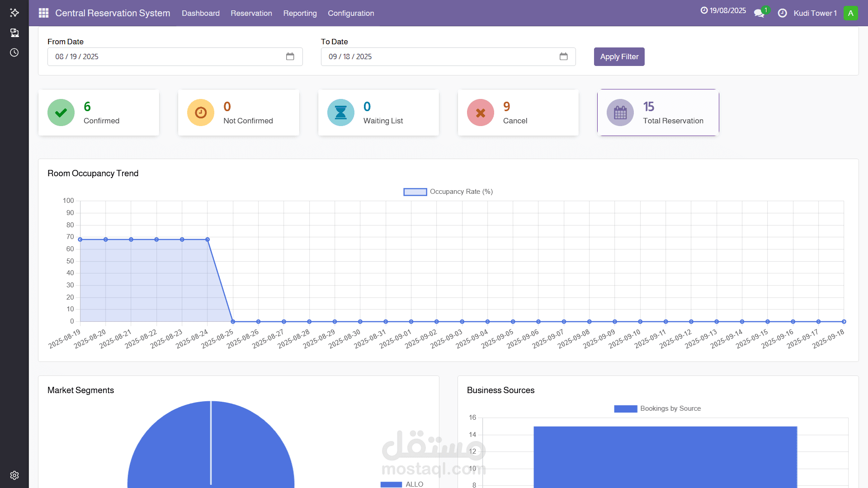The width and height of the screenshot is (868, 488).
Task: Open the chat messages notification icon
Action: 759,13
